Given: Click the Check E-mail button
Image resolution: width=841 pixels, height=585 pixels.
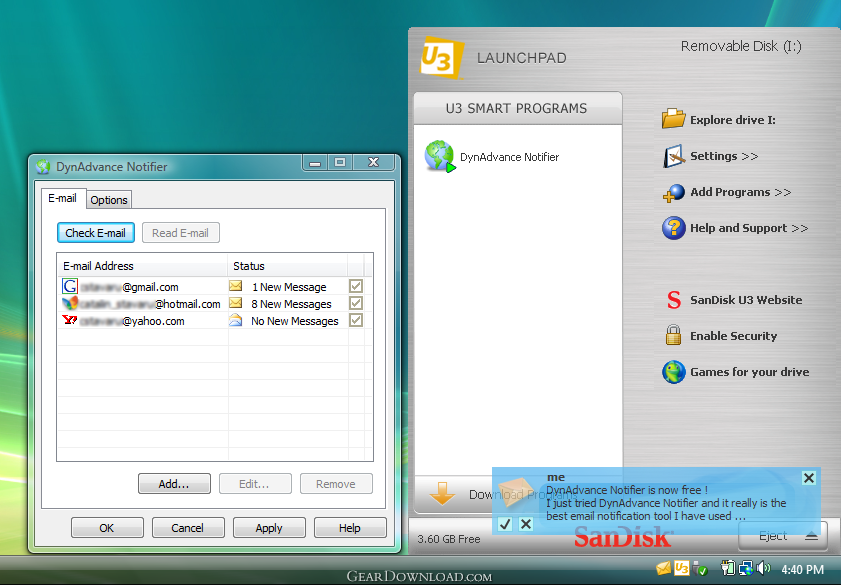Looking at the screenshot, I should [x=95, y=233].
